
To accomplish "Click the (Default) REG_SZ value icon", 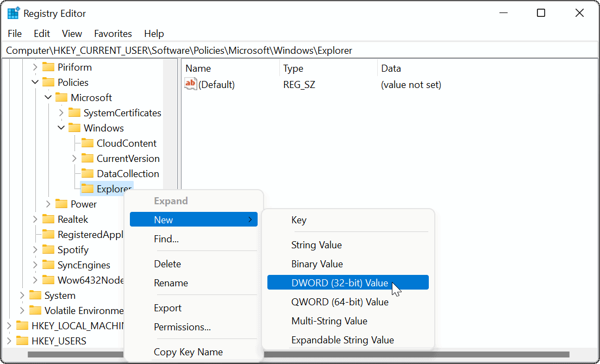I will tap(191, 84).
